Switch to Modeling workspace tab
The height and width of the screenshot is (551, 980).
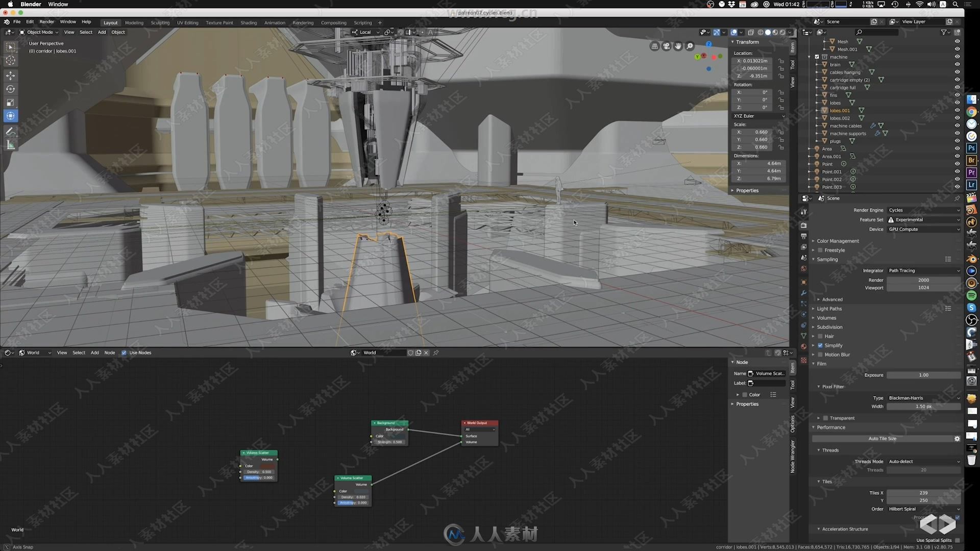134,23
